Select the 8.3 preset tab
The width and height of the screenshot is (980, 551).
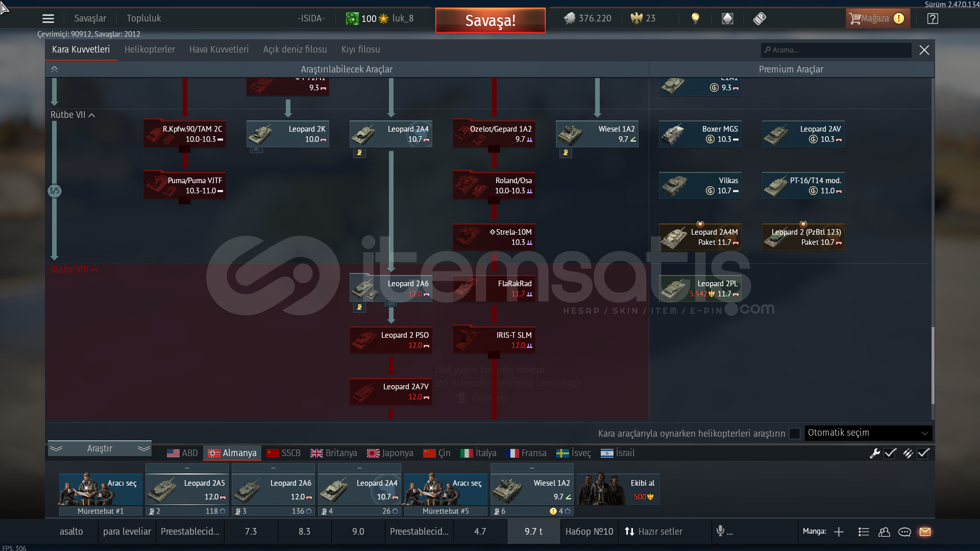(x=305, y=532)
